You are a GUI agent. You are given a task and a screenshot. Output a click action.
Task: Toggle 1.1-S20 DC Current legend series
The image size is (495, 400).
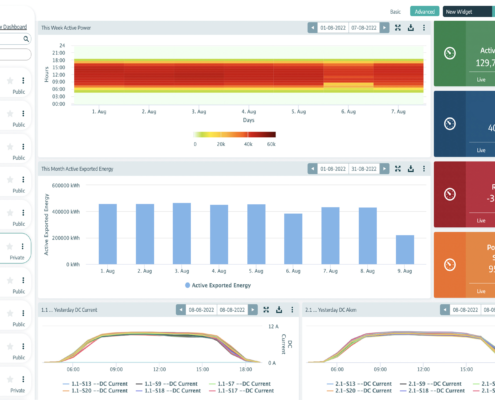coord(95,390)
